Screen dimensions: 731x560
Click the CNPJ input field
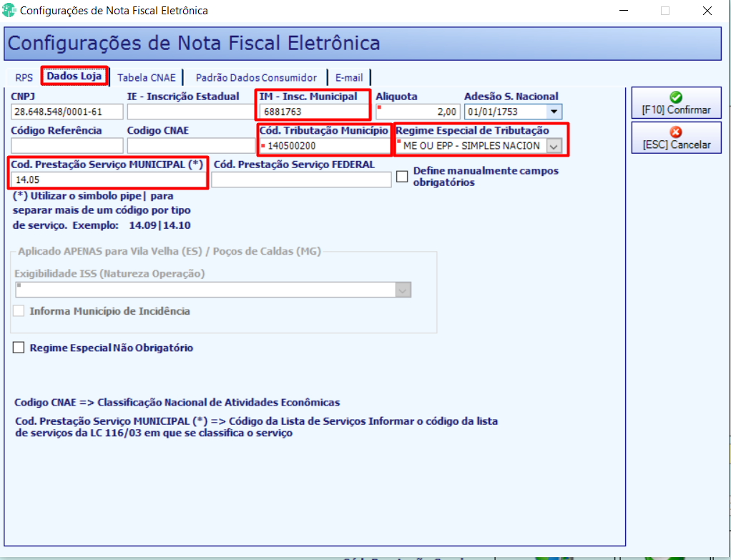[67, 112]
